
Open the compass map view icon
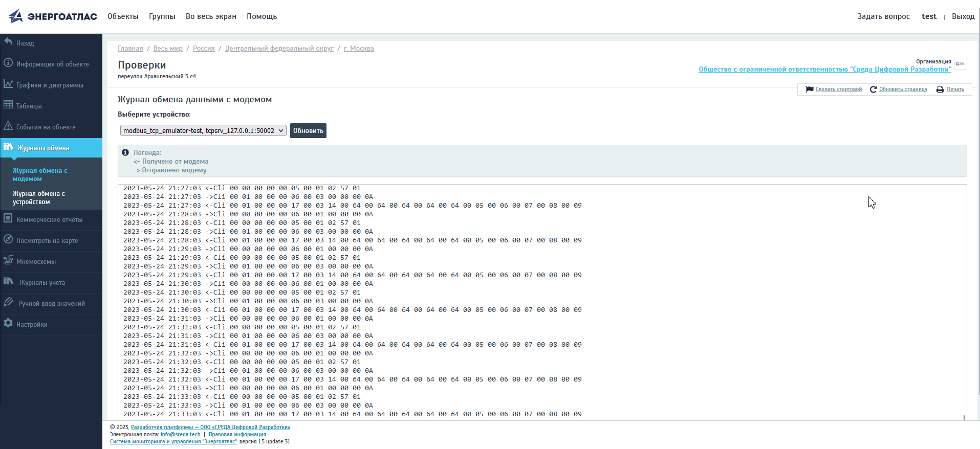[8, 239]
